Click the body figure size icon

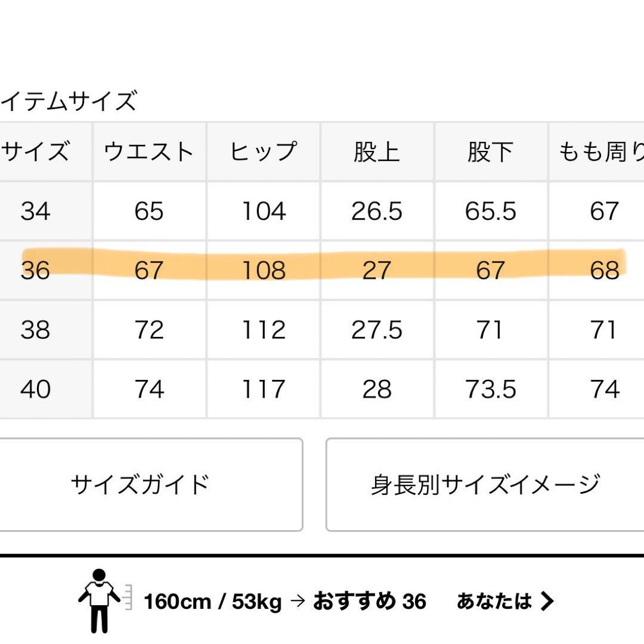pyautogui.click(x=100, y=601)
